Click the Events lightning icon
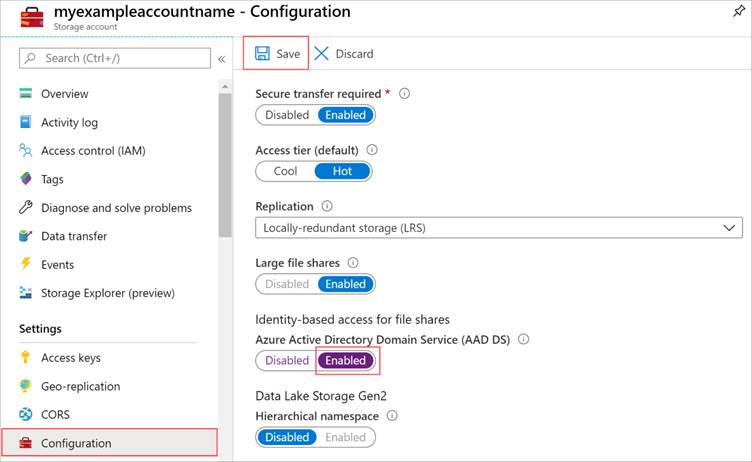Viewport: 752px width, 462px height. coord(25,263)
